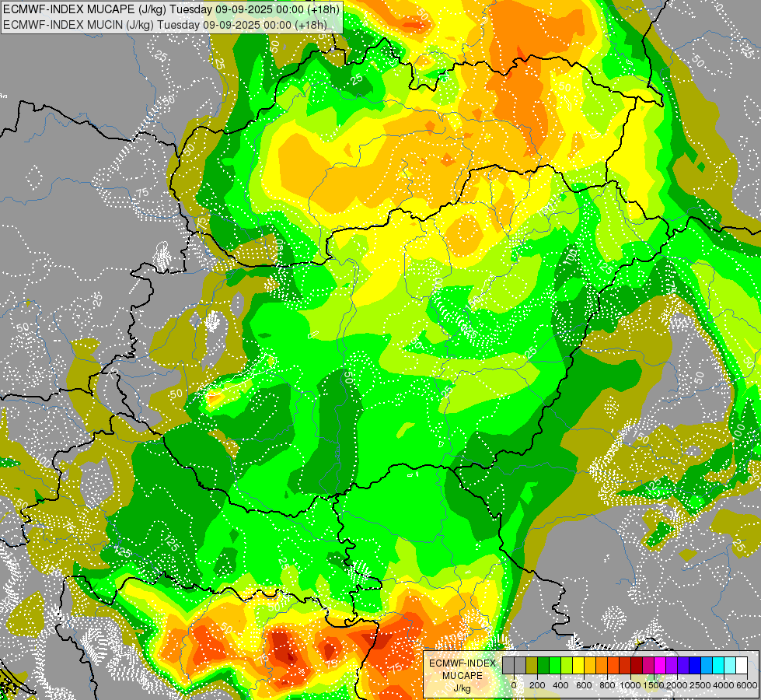The image size is (761, 700).
Task: Click the legend tick label 2000
Action: (677, 685)
